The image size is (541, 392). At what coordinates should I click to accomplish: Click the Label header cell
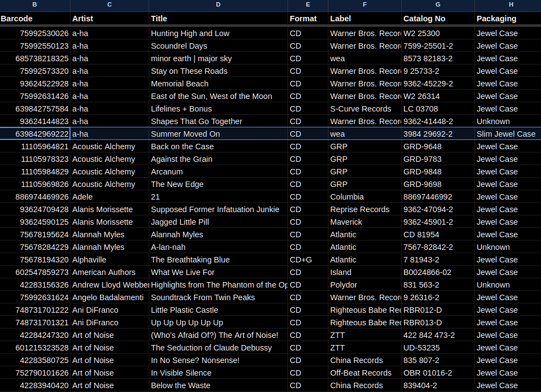(x=364, y=19)
